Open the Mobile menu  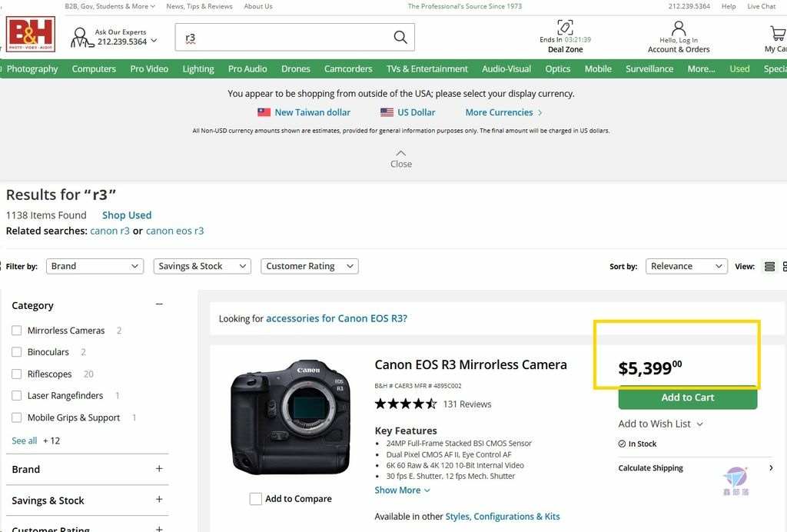pos(598,68)
